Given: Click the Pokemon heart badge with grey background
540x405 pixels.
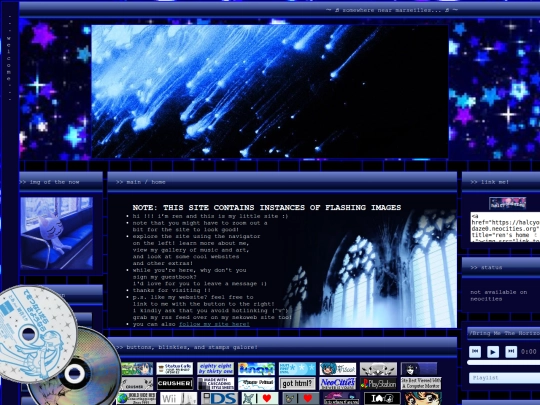Looking at the screenshot, I should [x=300, y=398].
